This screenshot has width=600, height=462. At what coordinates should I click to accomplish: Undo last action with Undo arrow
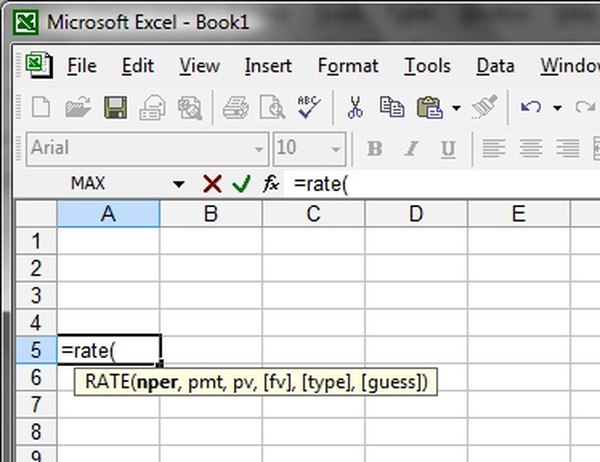pos(531,107)
